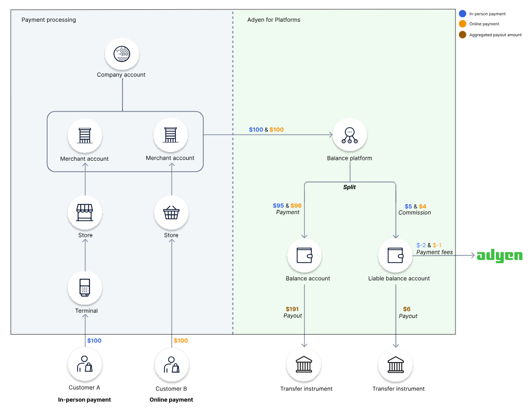Viewport: 532px width, 408px height.
Task: Click the "Store" label under the basket icon
Action: point(171,235)
